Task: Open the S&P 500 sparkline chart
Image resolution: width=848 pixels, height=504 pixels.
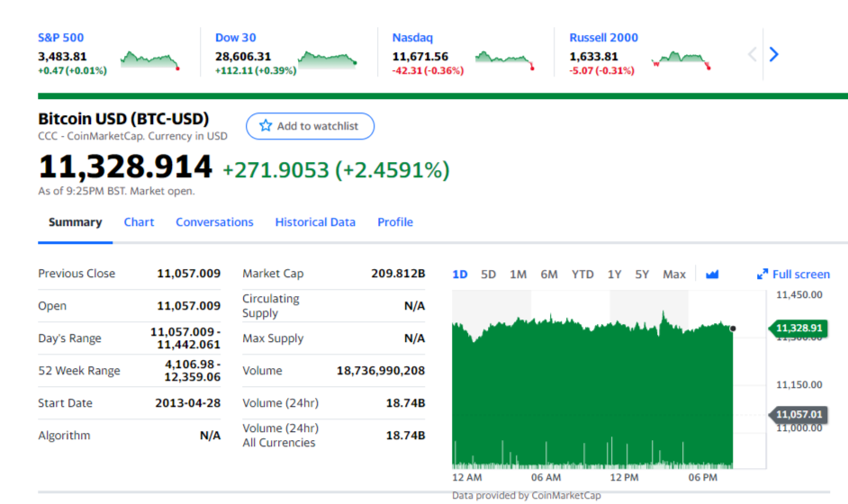Action: click(x=150, y=59)
